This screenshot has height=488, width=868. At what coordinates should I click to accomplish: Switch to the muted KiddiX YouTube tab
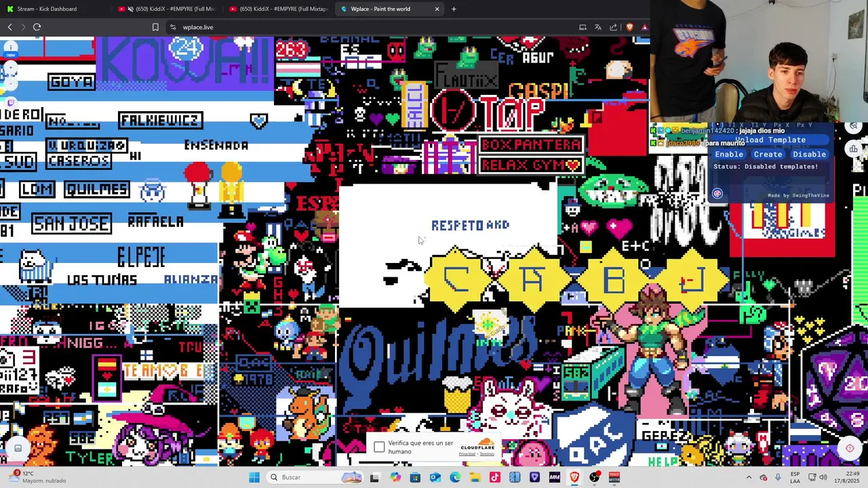(167, 9)
